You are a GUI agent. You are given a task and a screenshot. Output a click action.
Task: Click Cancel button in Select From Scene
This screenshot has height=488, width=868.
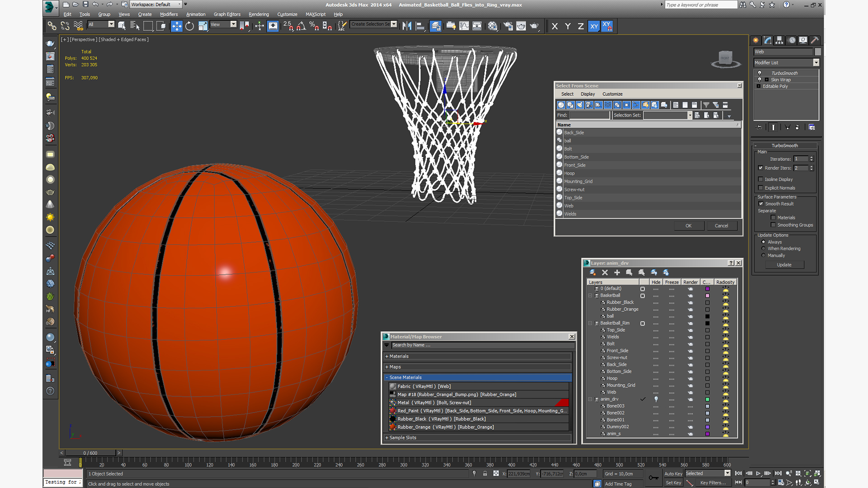point(721,225)
